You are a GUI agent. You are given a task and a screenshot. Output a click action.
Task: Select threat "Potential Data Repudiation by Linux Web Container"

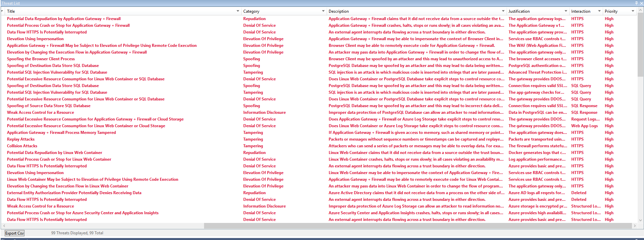point(55,153)
